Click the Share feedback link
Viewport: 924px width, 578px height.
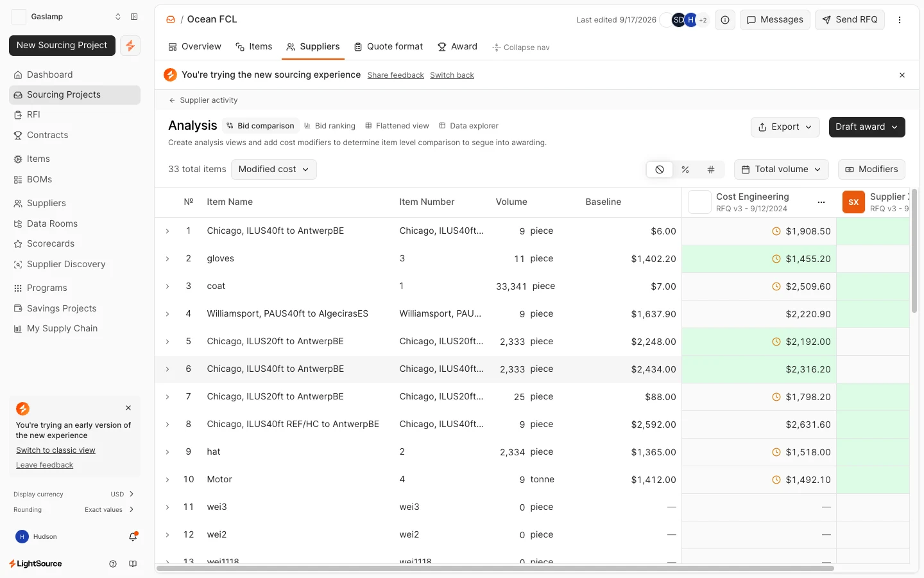396,75
